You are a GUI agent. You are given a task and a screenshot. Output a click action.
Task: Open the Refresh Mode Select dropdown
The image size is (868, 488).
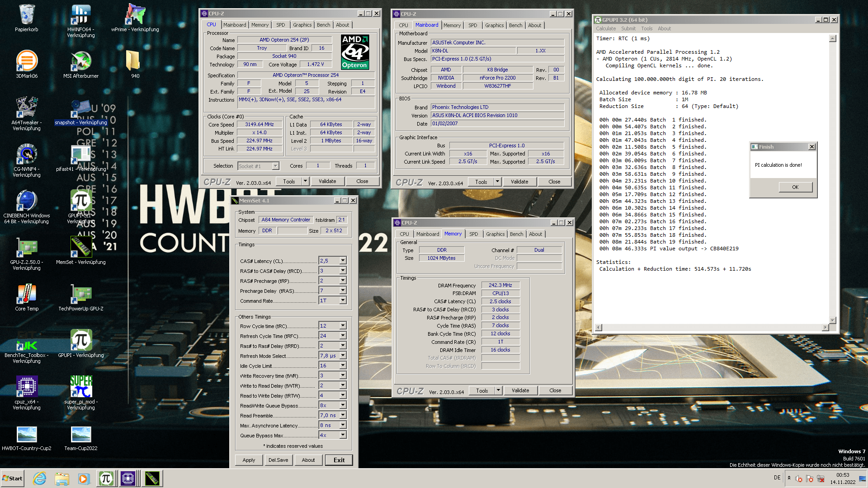343,356
